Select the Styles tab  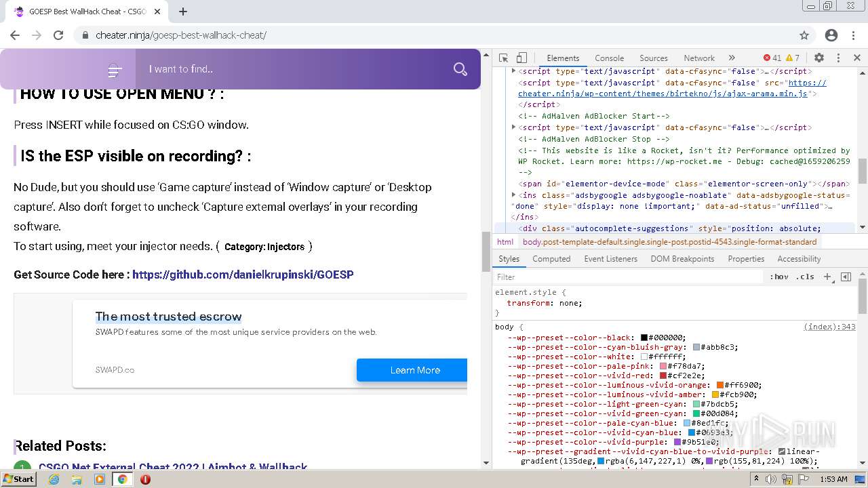509,259
